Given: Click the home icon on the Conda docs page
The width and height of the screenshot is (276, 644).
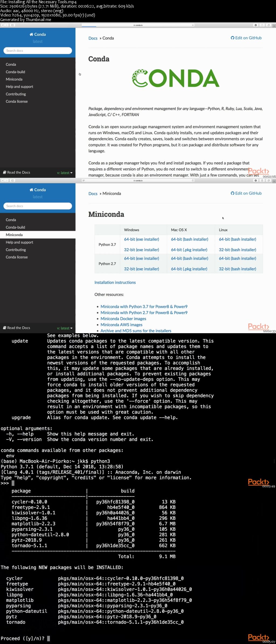Looking at the screenshot, I should tap(31, 34).
